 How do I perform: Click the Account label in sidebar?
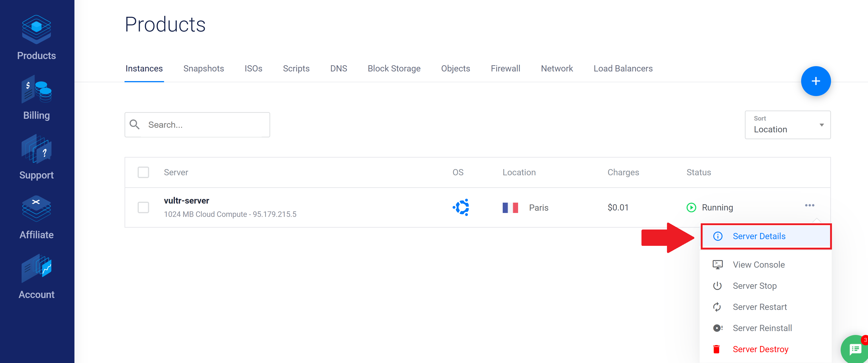tap(36, 295)
